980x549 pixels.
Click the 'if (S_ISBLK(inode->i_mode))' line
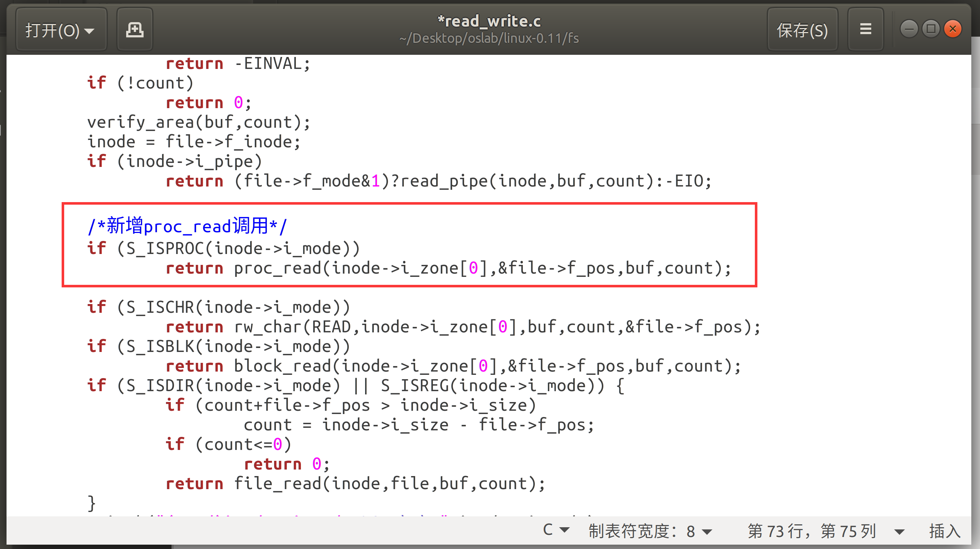[x=219, y=347]
